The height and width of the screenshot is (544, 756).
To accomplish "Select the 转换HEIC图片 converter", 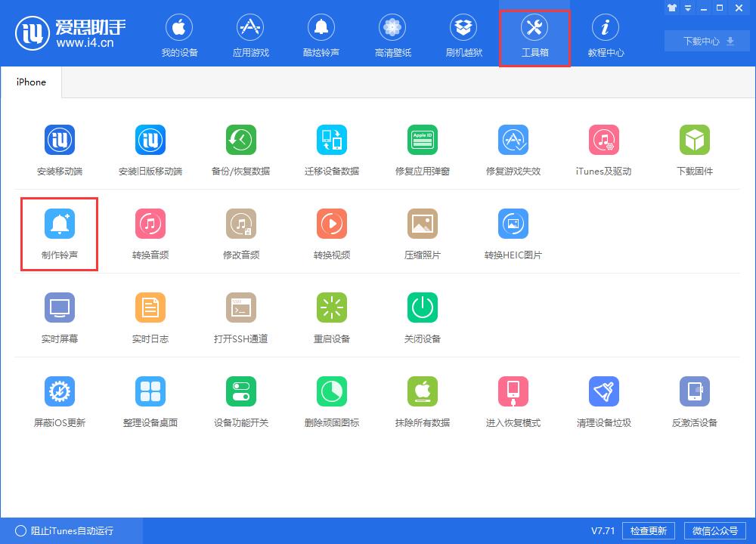I will click(x=513, y=233).
